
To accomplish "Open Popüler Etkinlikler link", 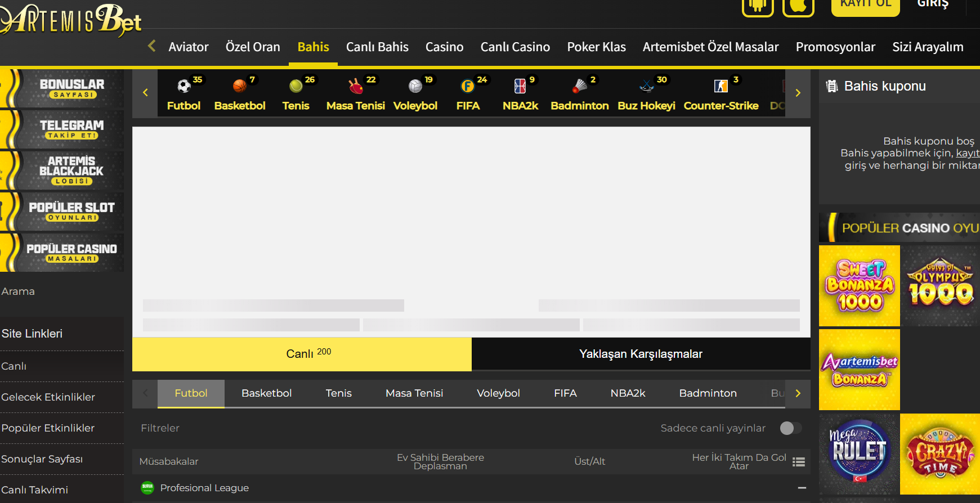I will 62,428.
